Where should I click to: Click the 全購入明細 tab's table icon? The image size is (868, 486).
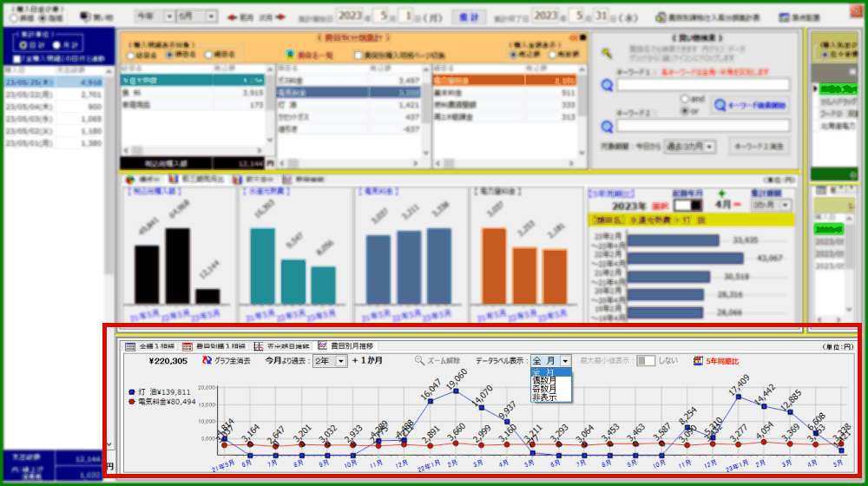(131, 346)
